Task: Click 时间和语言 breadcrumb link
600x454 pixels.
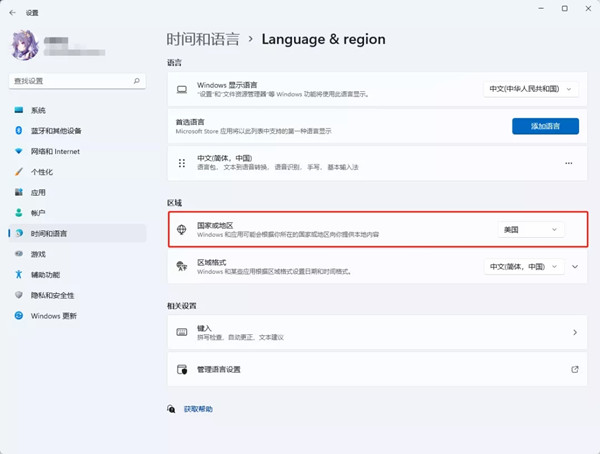Action: [x=203, y=39]
